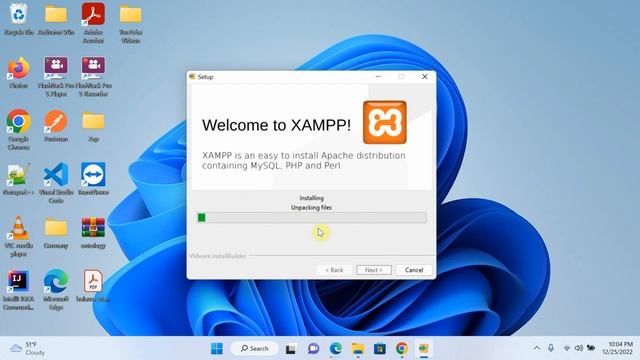Click the battery tray icon
This screenshot has width=640, height=360.
coord(591,348)
